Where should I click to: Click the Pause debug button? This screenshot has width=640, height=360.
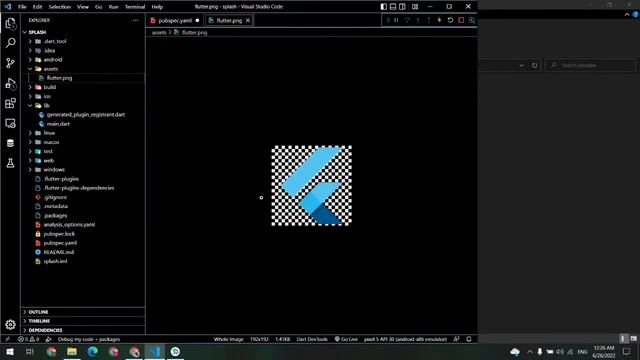[x=396, y=20]
